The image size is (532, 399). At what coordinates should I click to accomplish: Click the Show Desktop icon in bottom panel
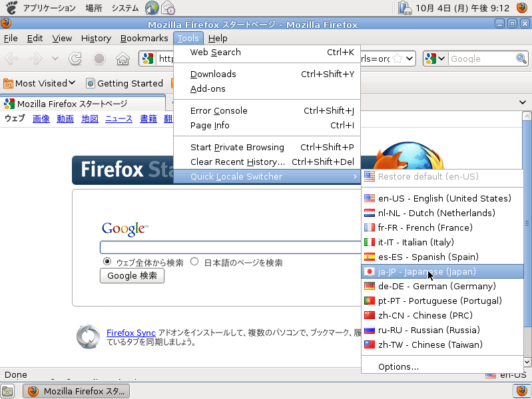7,391
